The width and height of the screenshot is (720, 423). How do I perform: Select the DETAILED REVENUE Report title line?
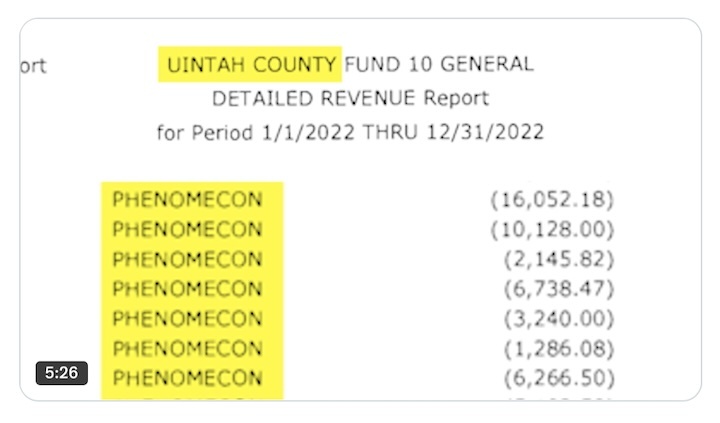pyautogui.click(x=350, y=98)
